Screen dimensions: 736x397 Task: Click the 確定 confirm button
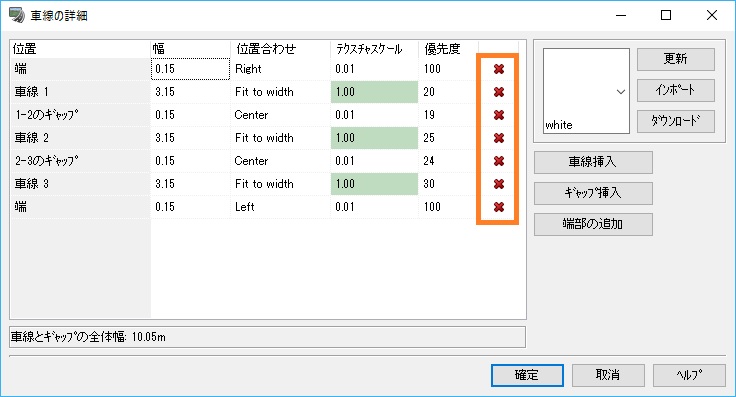[527, 375]
